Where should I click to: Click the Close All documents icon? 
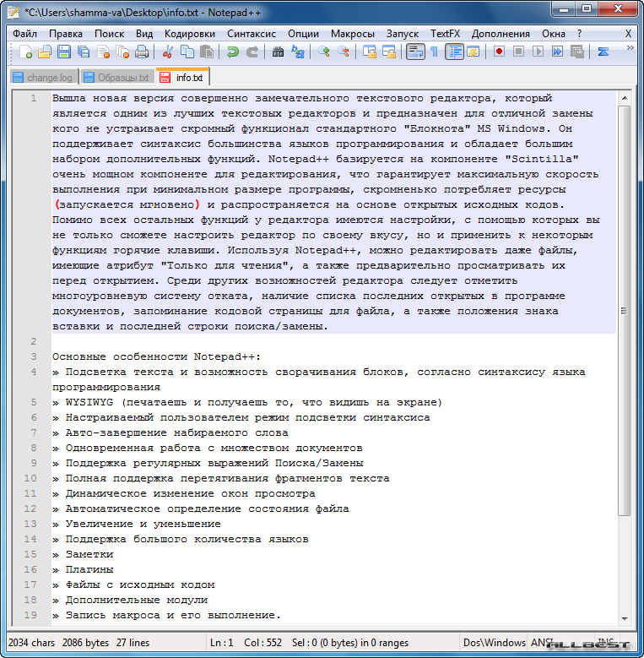click(122, 52)
